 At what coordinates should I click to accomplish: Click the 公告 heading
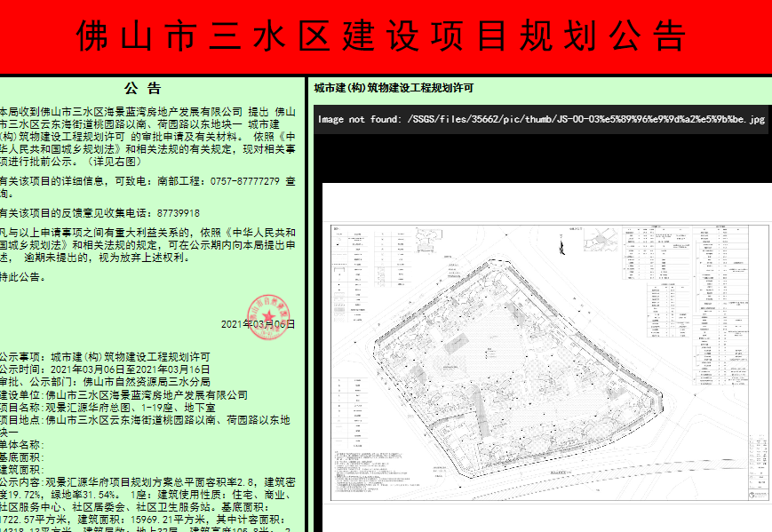[x=143, y=89]
